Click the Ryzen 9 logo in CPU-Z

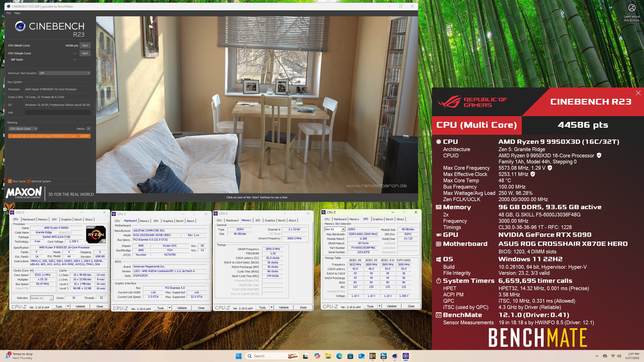click(x=96, y=235)
